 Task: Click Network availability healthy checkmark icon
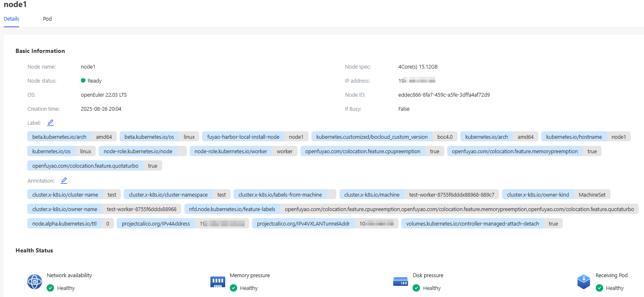tap(50, 288)
